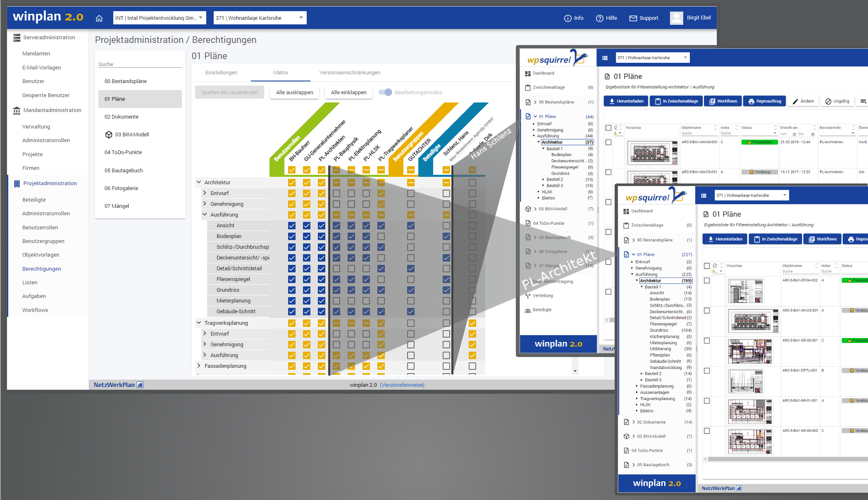
Task: Click the Serveradministration sidebar icon
Action: click(17, 38)
